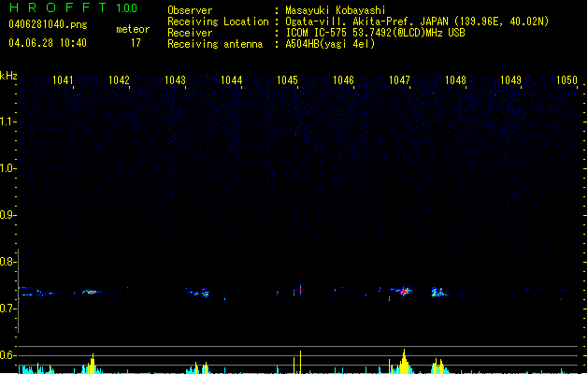Image resolution: width=588 pixels, height=374 pixels.
Task: Click the meteor echo cluster after 1043
Action: (199, 293)
